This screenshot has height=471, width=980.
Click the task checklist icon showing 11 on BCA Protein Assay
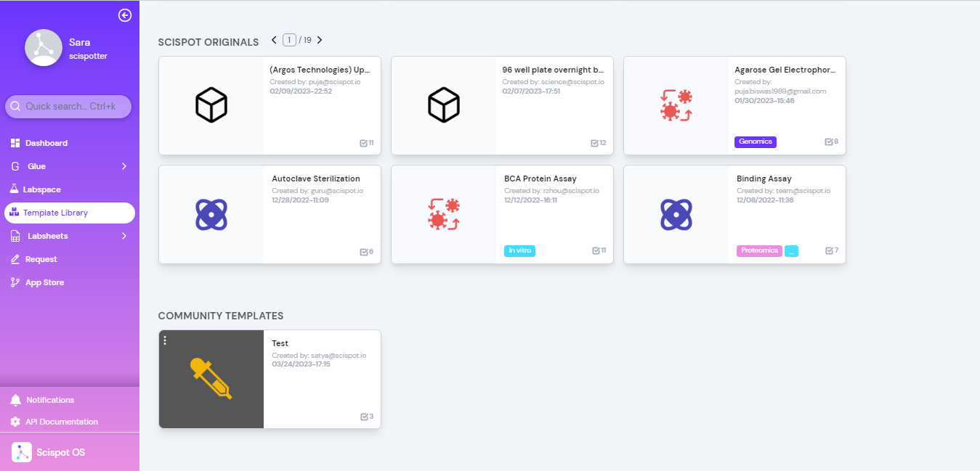coord(598,250)
